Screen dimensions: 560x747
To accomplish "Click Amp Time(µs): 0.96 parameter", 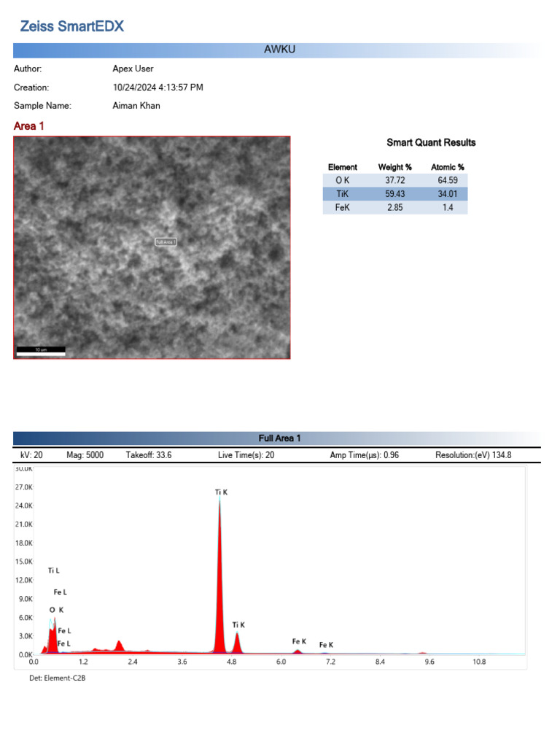I will (365, 455).
